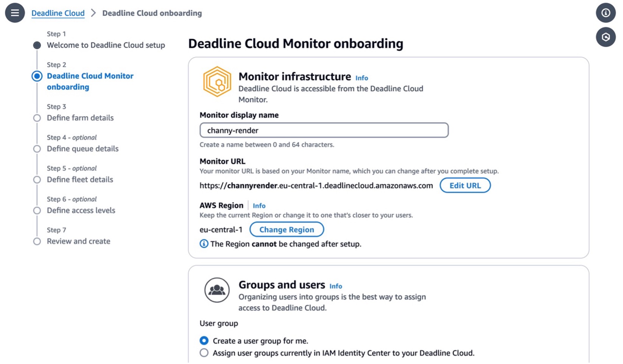Click the Groups and users people icon
Screen dimensions: 623x364
pos(217,290)
